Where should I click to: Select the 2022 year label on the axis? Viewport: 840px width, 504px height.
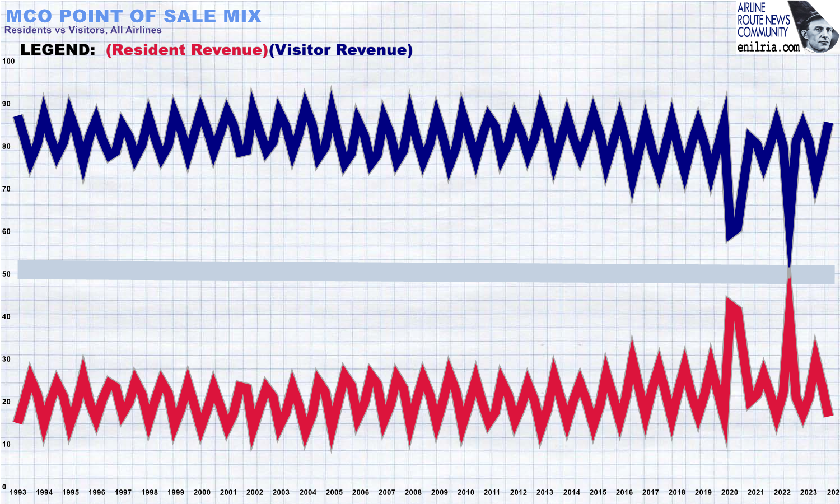(x=782, y=492)
